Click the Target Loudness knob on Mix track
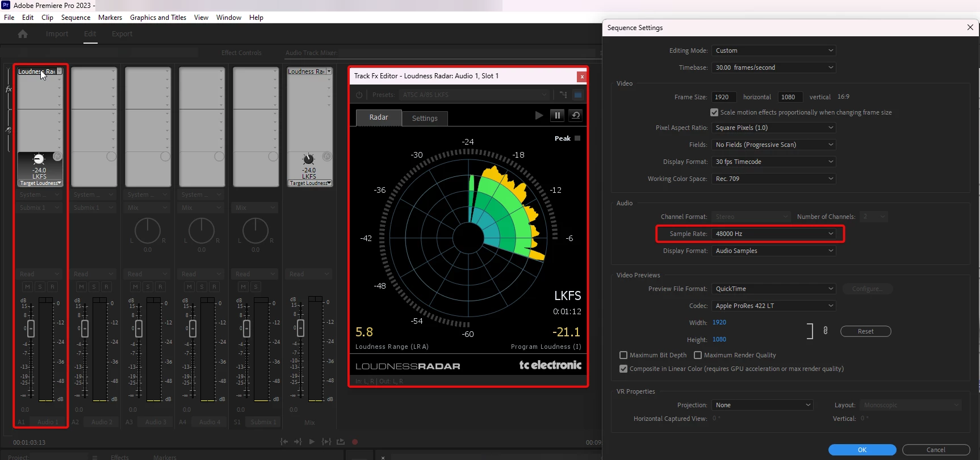The height and width of the screenshot is (460, 980). coord(308,159)
